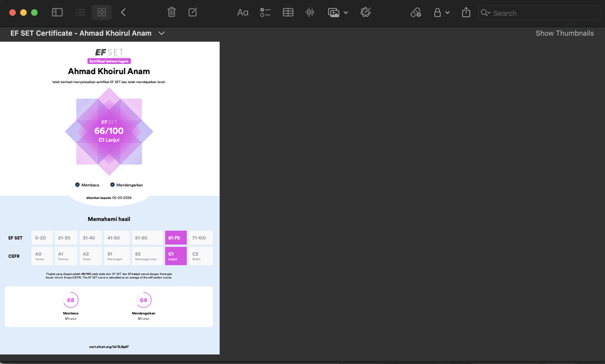605x364 pixels.
Task: Click the attachment title EF SET Certificate
Action: pos(81,33)
